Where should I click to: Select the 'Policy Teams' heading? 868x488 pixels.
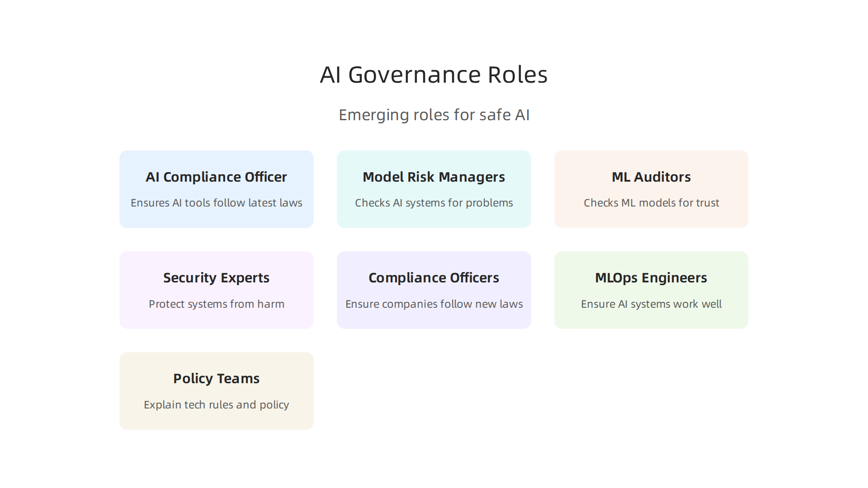[x=216, y=379]
